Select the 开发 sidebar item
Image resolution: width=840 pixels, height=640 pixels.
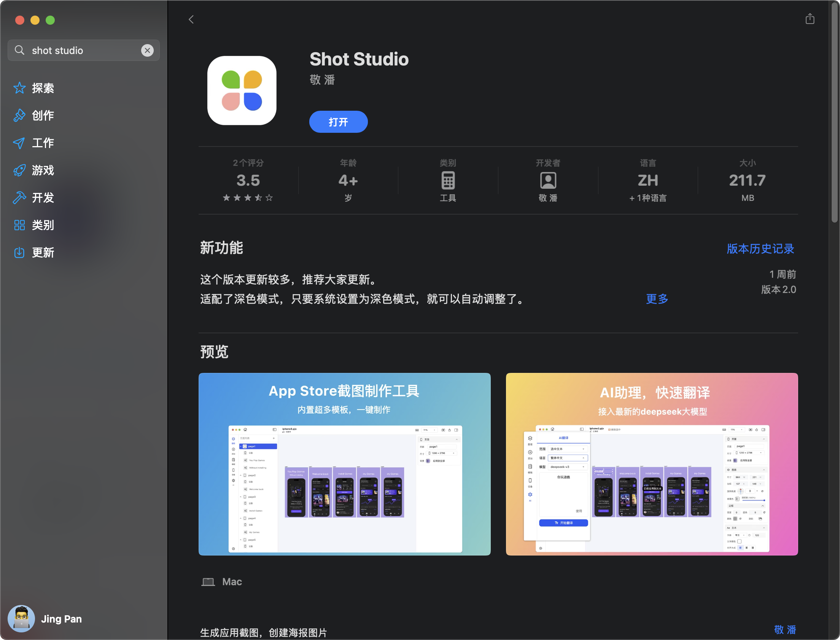(x=43, y=198)
